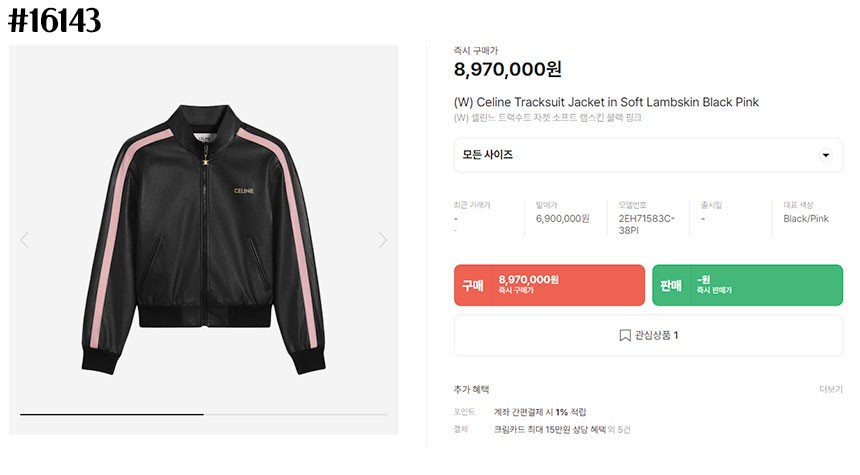Click the image carousel progress bar
Viewport: 860px width, 475px height.
[203, 414]
